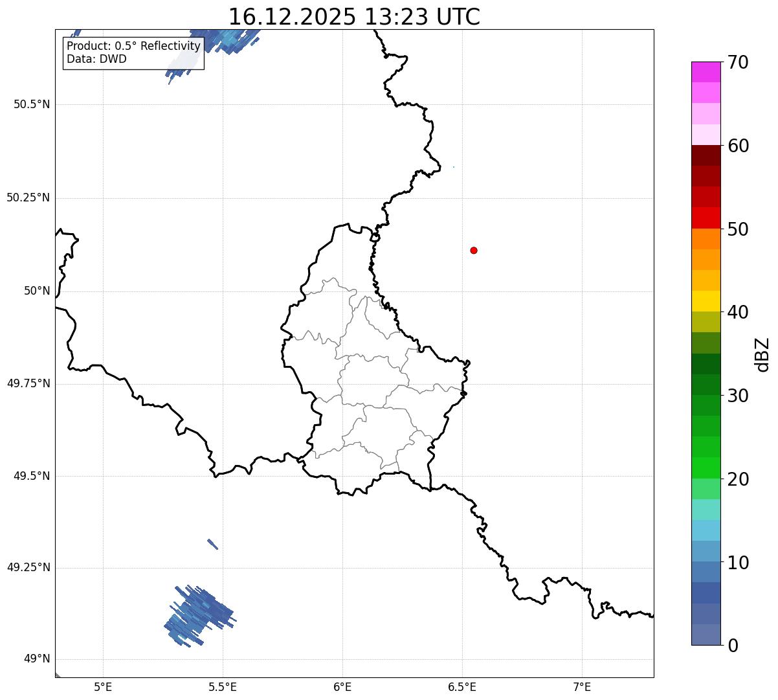Image resolution: width=778 pixels, height=700 pixels.
Task: Click the red radar site marker
Action: pyautogui.click(x=474, y=250)
